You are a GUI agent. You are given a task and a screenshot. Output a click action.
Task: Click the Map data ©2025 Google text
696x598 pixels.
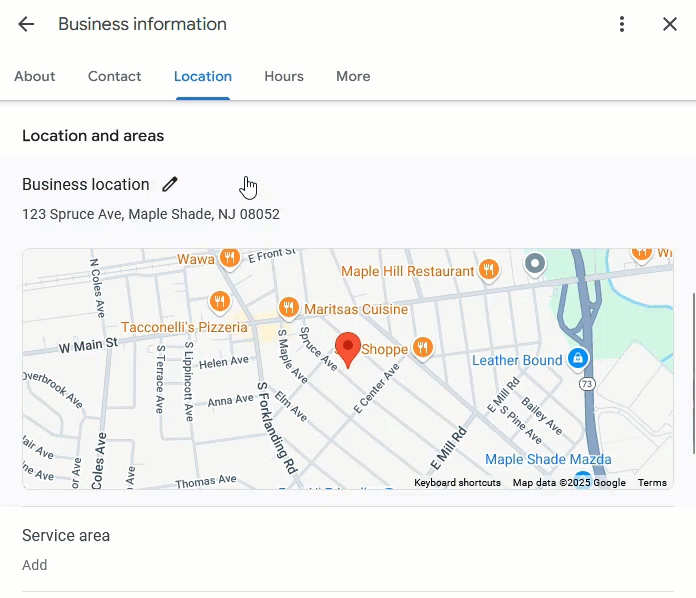(569, 483)
